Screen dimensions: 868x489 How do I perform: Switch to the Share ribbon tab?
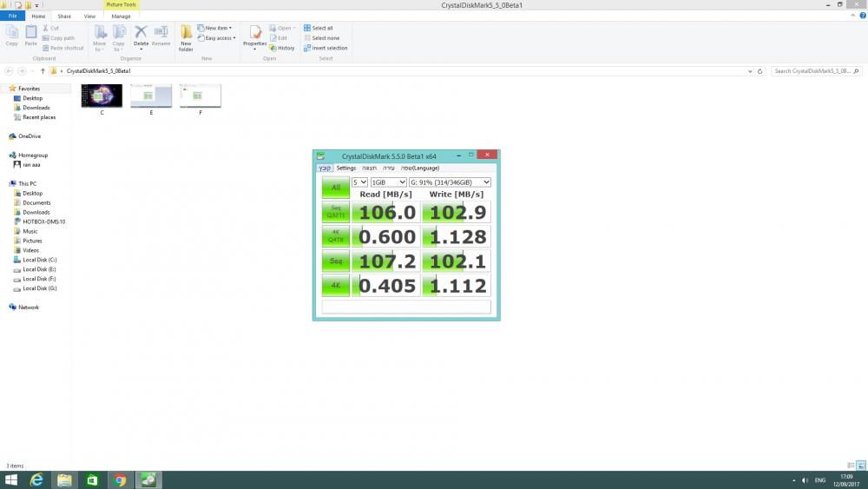tap(64, 16)
